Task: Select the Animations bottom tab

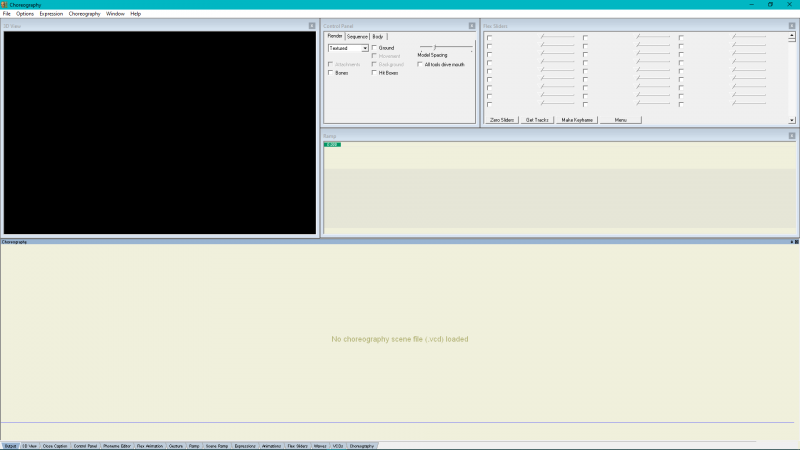Action: (x=271, y=446)
